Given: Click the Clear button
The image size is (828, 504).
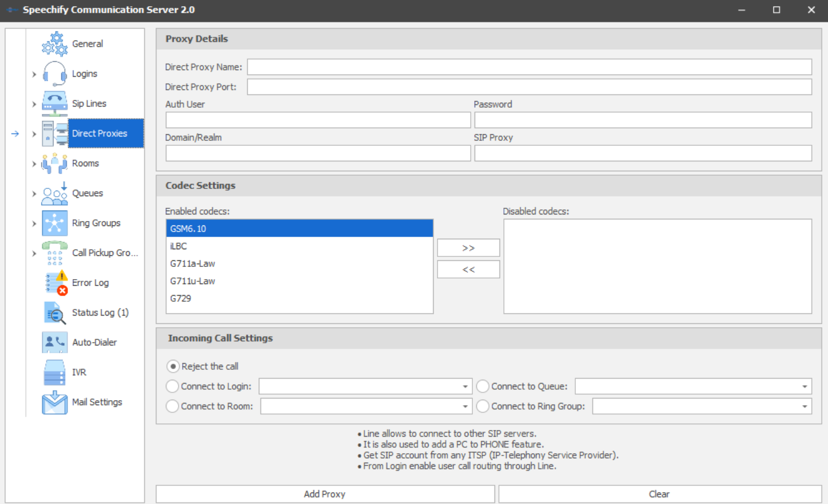Looking at the screenshot, I should 659,494.
